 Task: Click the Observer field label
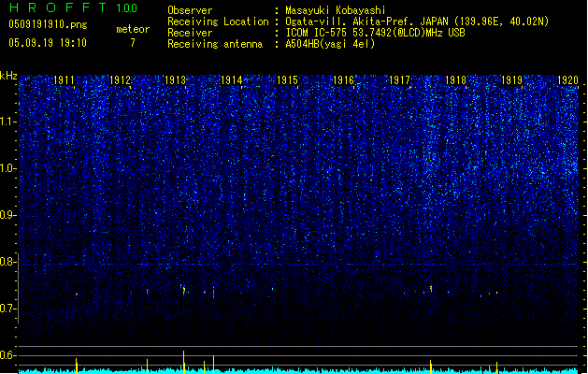190,10
